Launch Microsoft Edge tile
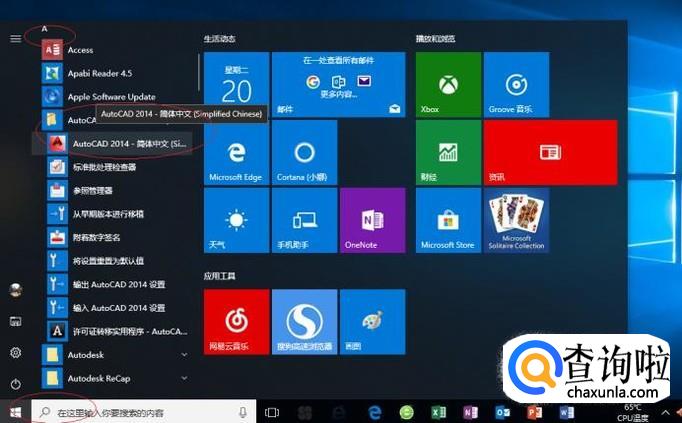The width and height of the screenshot is (682, 423). (236, 153)
